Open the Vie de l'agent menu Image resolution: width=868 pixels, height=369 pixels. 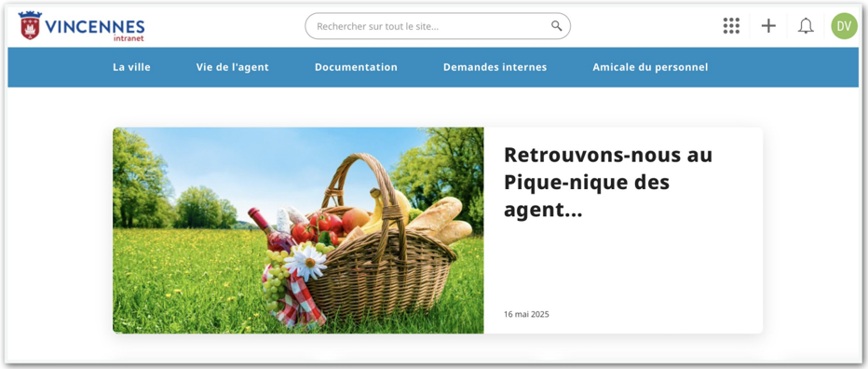click(x=233, y=67)
